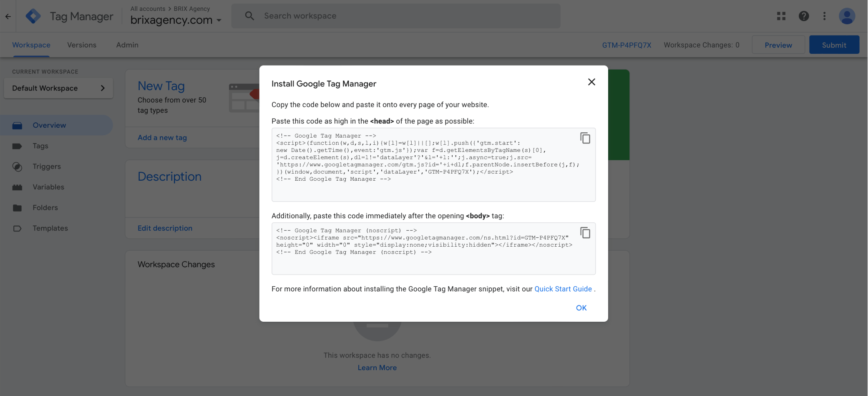Click the Learn More link
Viewport: 868px width, 396px height.
click(377, 368)
